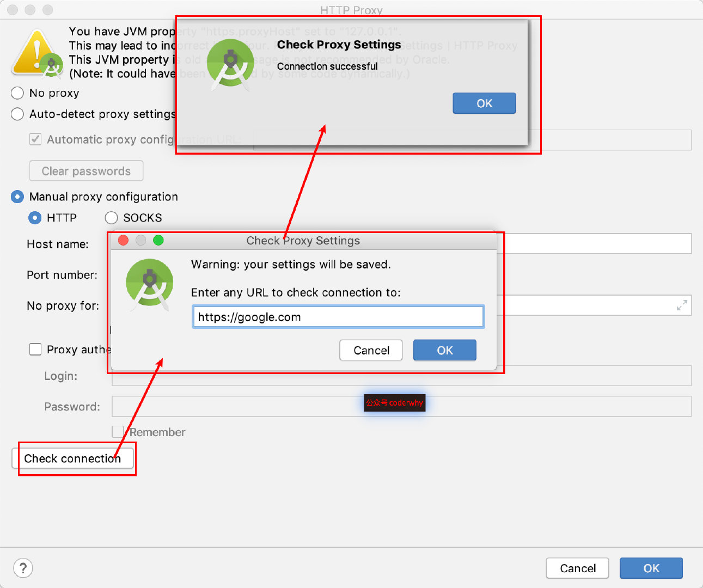Image resolution: width=703 pixels, height=588 pixels.
Task: Click the "Connection successful" message text
Action: (x=327, y=66)
